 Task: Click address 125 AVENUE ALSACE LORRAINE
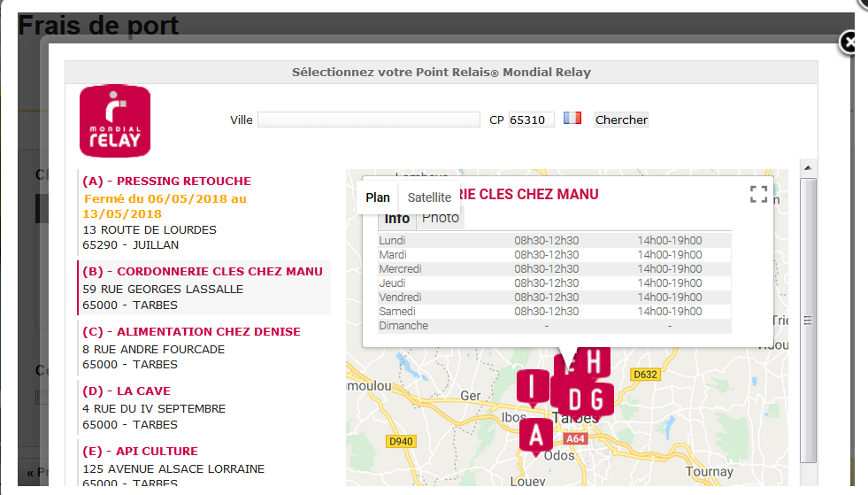click(x=173, y=469)
